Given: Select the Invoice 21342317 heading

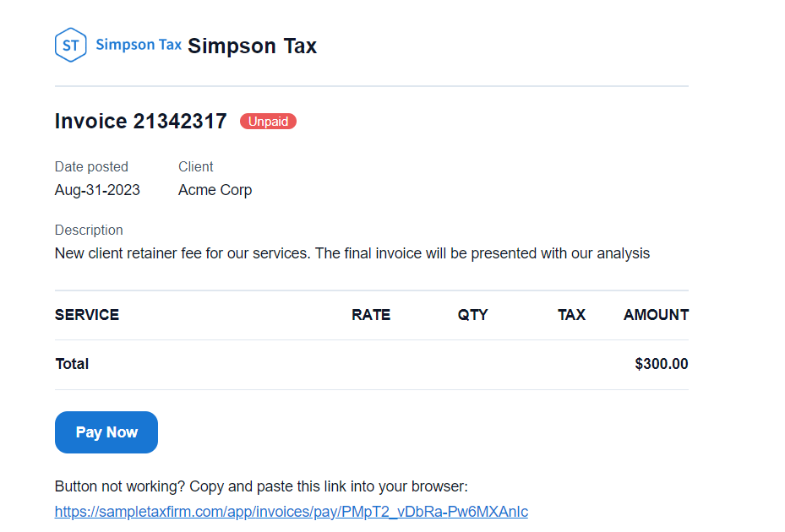Looking at the screenshot, I should [141, 122].
